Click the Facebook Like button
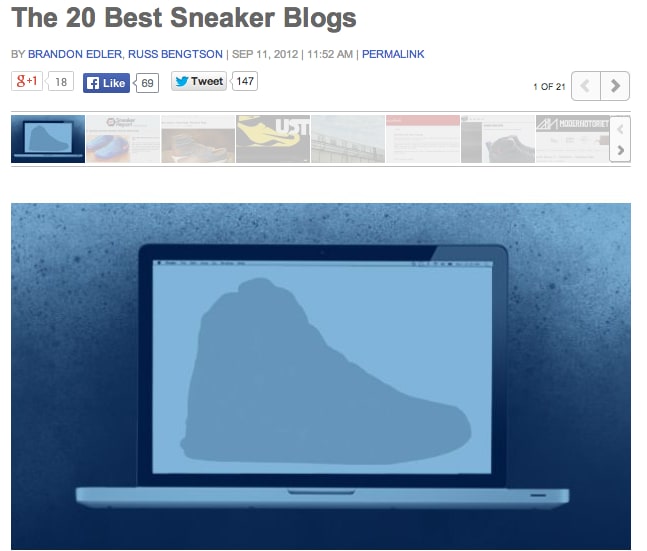This screenshot has height=551, width=647. 106,83
